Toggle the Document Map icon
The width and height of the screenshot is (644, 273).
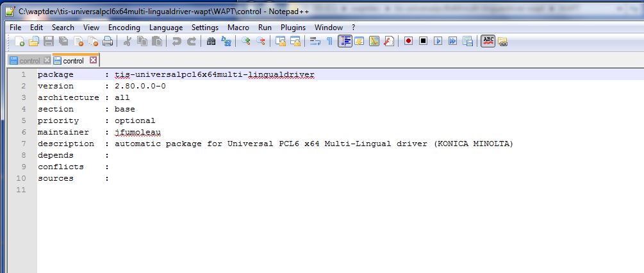374,41
